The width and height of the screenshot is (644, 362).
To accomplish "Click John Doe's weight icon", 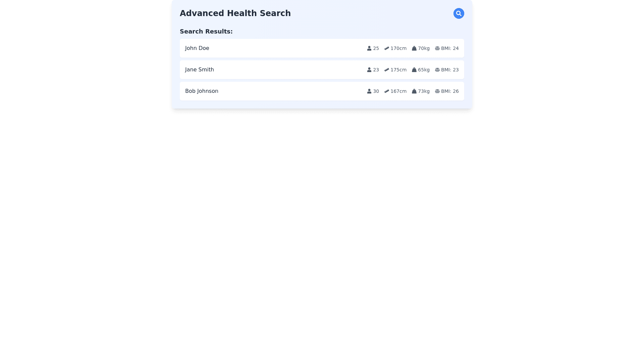I will pyautogui.click(x=414, y=48).
